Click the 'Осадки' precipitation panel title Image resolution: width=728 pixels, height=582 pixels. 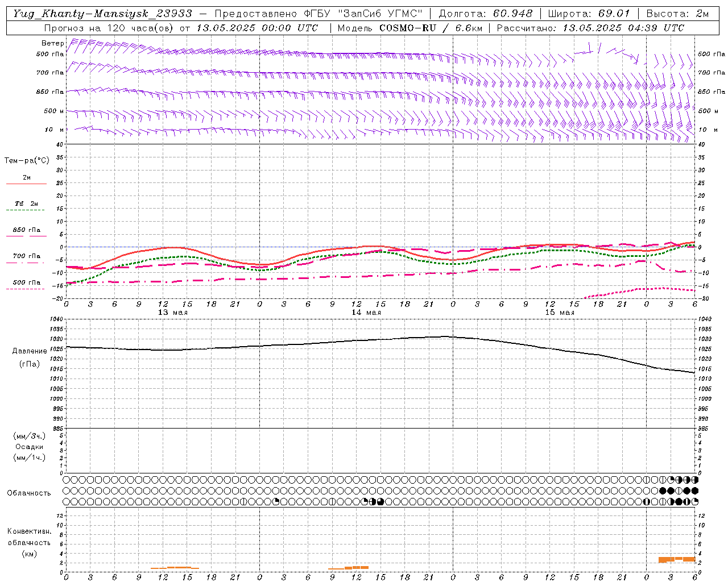pyautogui.click(x=30, y=447)
